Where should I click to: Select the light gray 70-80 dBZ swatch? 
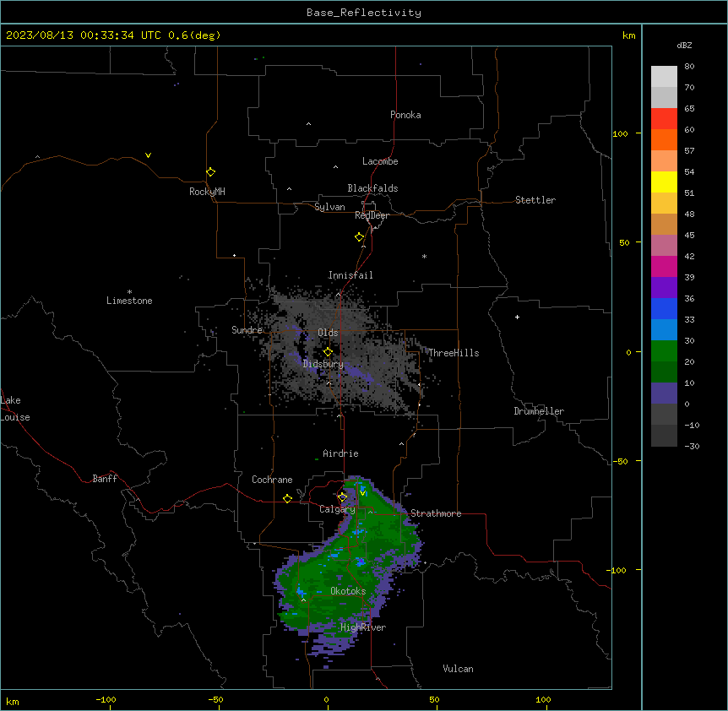tap(664, 77)
